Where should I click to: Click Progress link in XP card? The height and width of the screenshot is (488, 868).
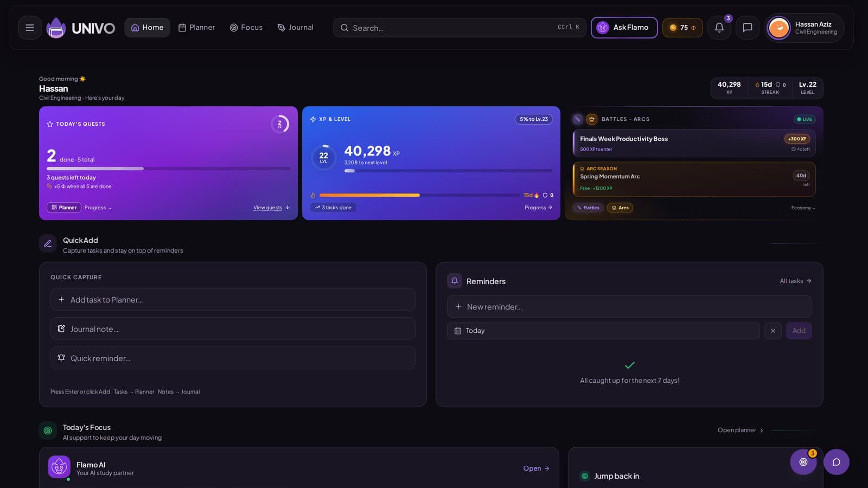[x=538, y=208]
